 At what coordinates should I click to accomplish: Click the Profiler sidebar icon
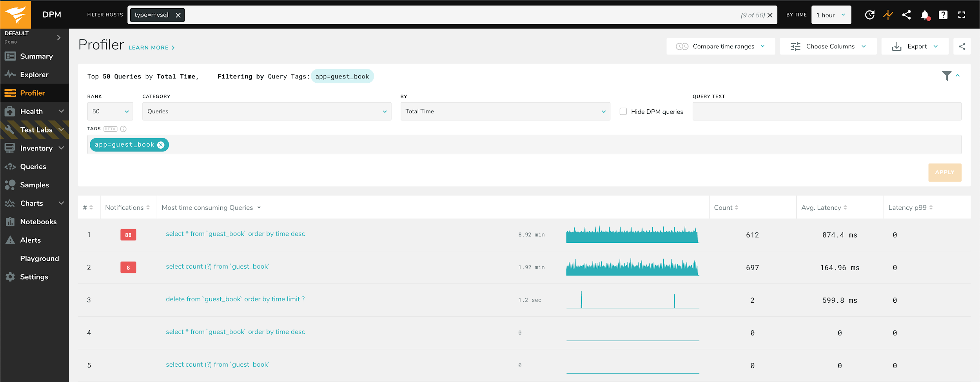(x=10, y=93)
